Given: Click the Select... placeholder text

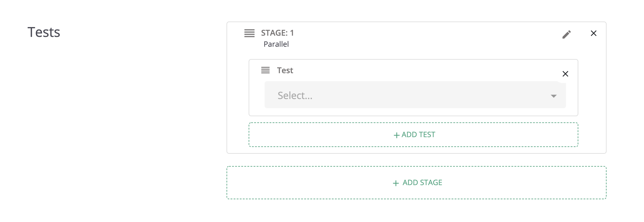Looking at the screenshot, I should pos(295,96).
